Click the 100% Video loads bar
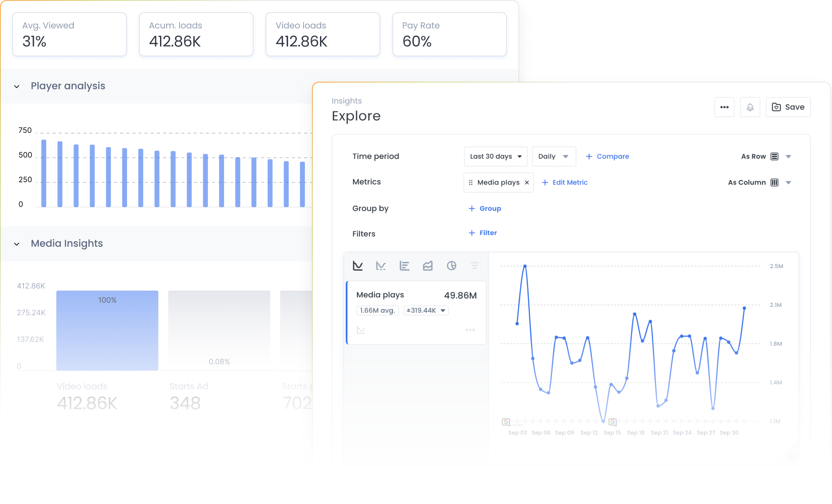The height and width of the screenshot is (504, 832). [x=107, y=331]
